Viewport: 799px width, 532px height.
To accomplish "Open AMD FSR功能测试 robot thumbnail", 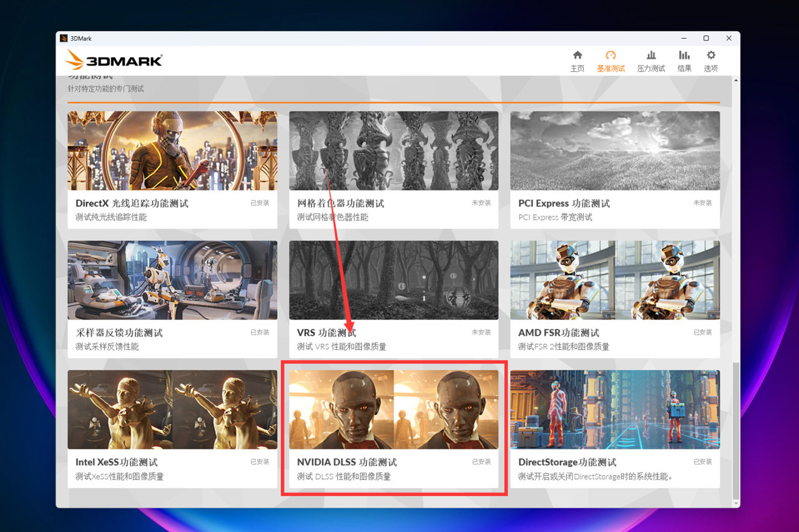I will coord(615,281).
